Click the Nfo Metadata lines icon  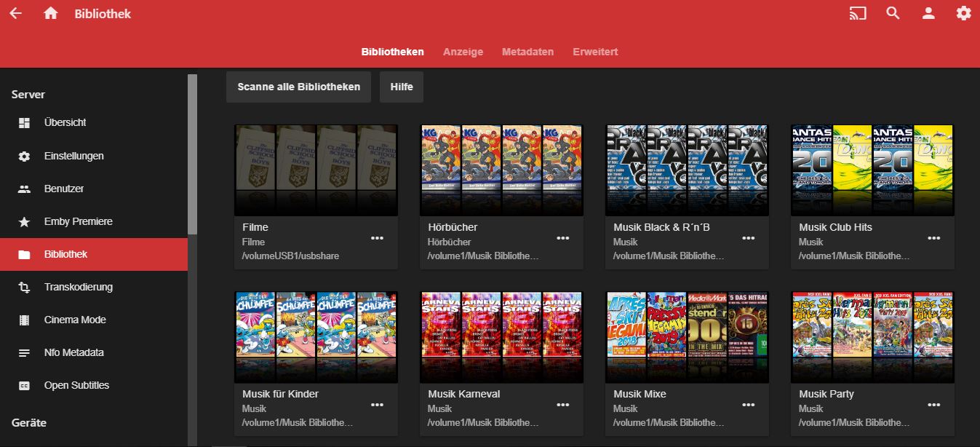pos(24,352)
